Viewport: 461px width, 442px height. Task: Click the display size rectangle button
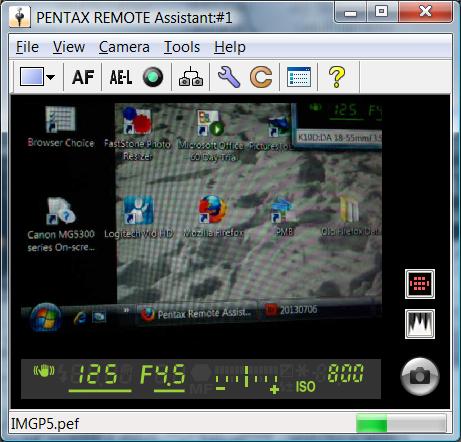[x=31, y=77]
